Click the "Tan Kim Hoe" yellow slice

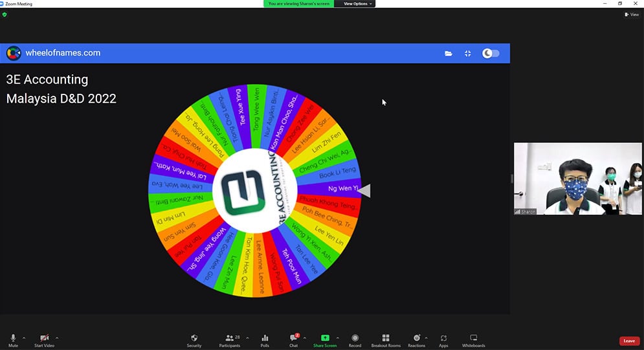click(245, 265)
